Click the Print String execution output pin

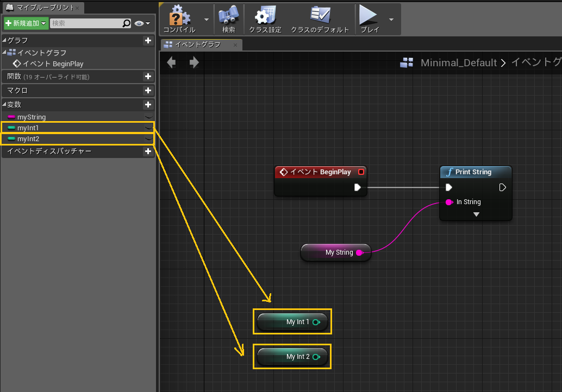tap(503, 187)
